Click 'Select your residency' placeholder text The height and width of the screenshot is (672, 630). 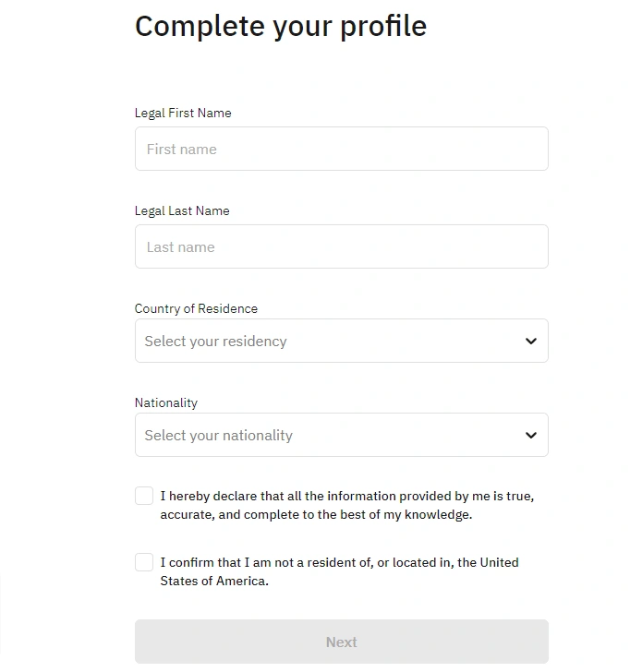tap(215, 342)
